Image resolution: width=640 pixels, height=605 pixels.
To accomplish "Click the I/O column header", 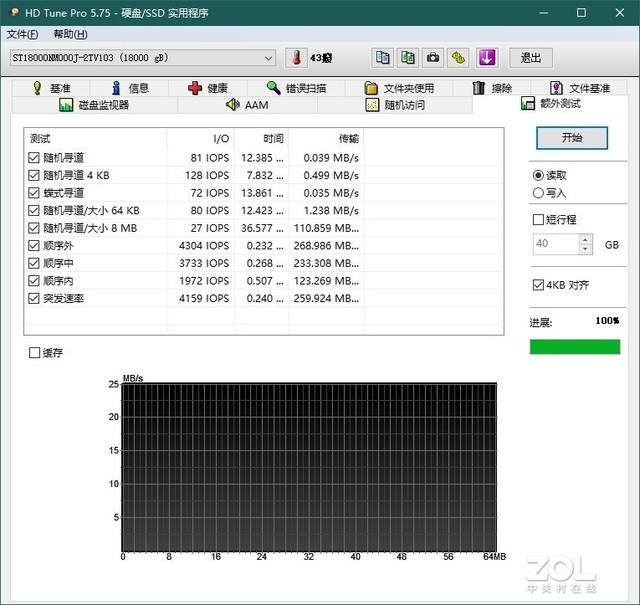I will pyautogui.click(x=200, y=139).
